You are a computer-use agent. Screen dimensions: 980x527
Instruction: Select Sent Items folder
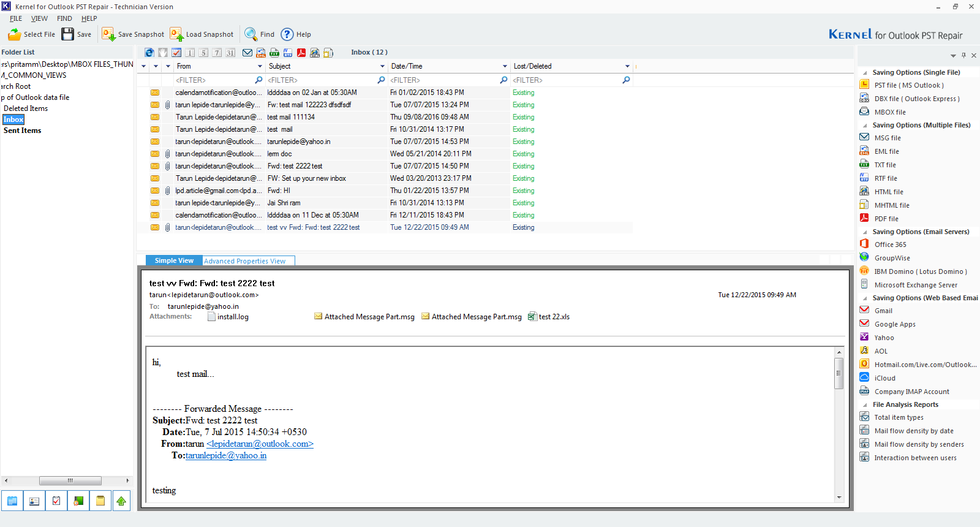pyautogui.click(x=23, y=131)
